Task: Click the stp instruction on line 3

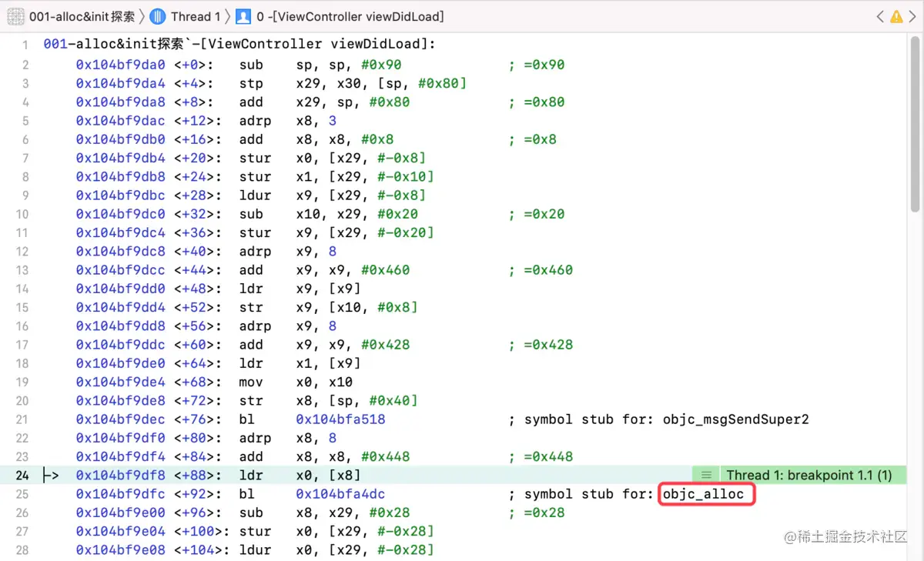Action: point(251,83)
